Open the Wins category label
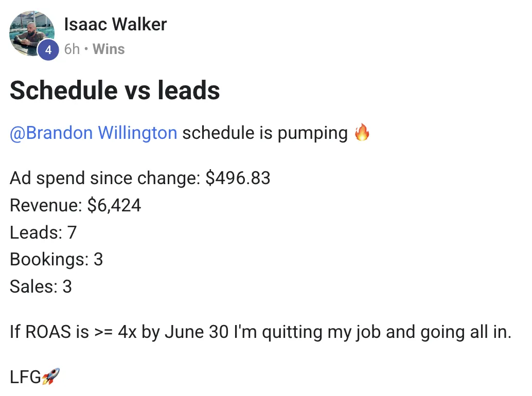532x396 pixels. (x=109, y=49)
